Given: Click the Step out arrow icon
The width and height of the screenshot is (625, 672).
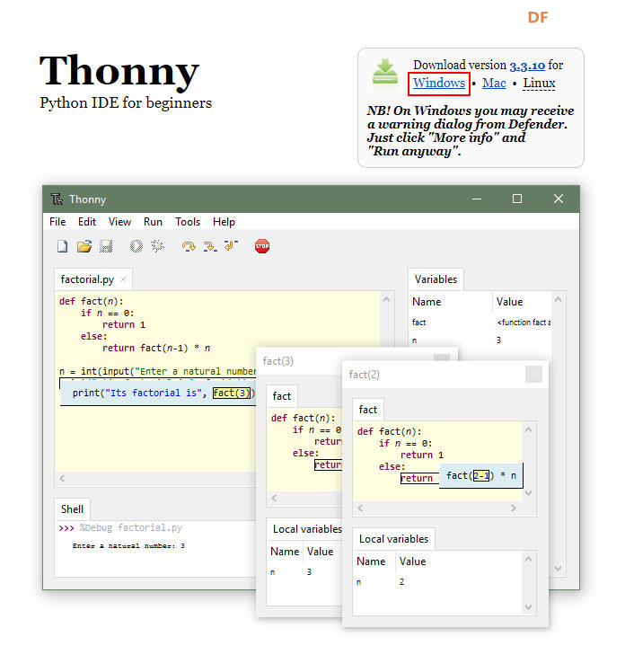Looking at the screenshot, I should [x=232, y=245].
